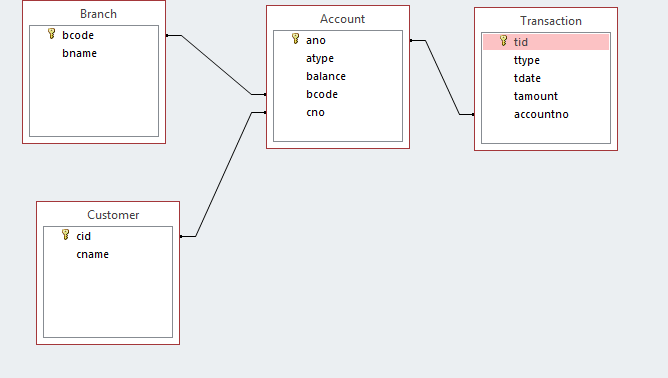The width and height of the screenshot is (668, 378).
Task: Select the Branch table title
Action: [x=98, y=14]
